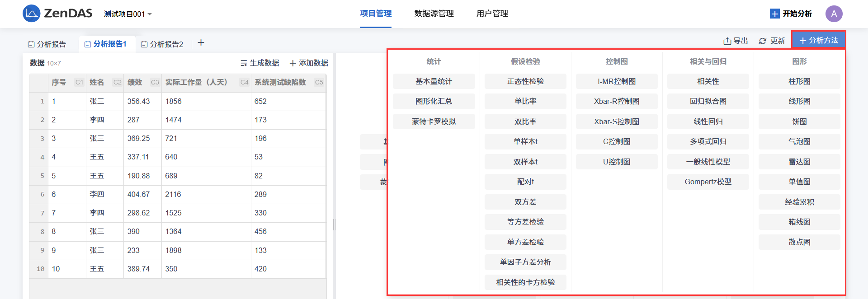This screenshot has width=868, height=299.
Task: Click the export (导出) icon
Action: tap(727, 41)
